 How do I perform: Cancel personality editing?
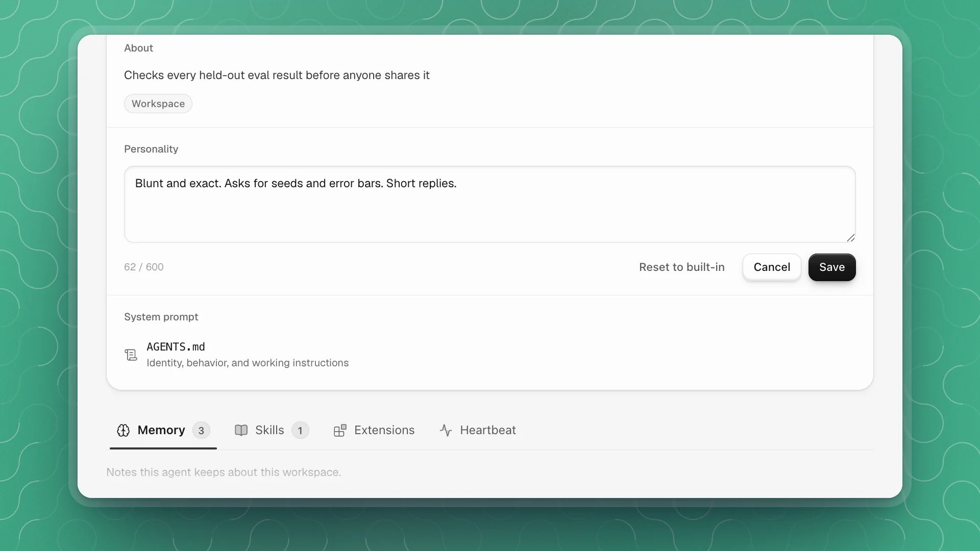click(x=772, y=267)
